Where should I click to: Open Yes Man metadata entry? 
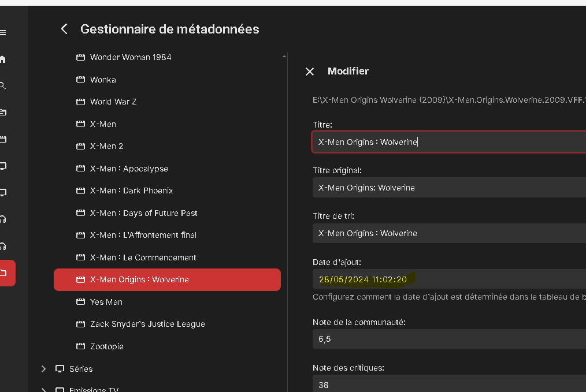pos(106,302)
